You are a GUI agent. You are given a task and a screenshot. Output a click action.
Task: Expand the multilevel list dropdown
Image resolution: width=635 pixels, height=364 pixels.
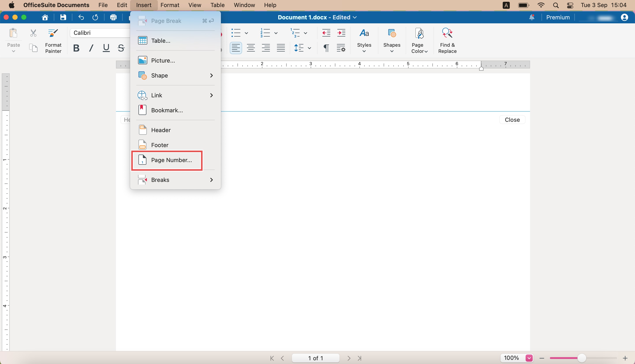pyautogui.click(x=305, y=33)
